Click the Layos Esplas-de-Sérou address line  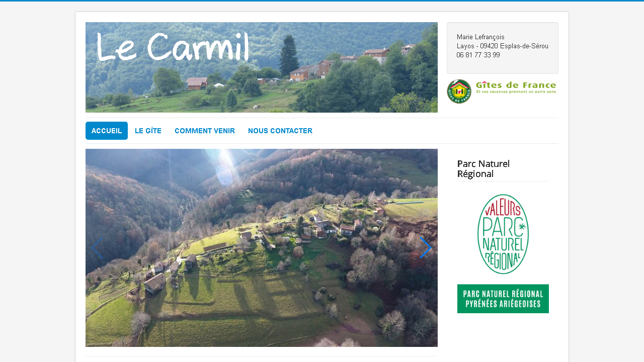click(503, 46)
